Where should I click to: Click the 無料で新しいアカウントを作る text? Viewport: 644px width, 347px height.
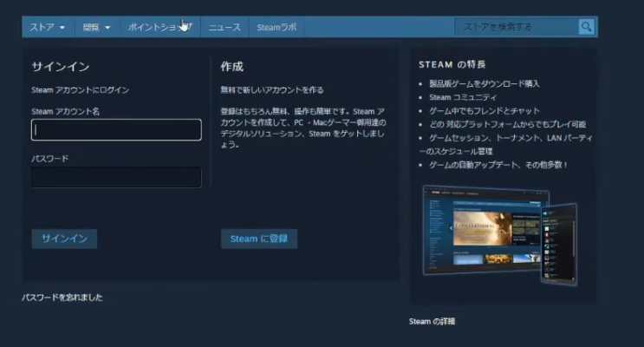272,90
